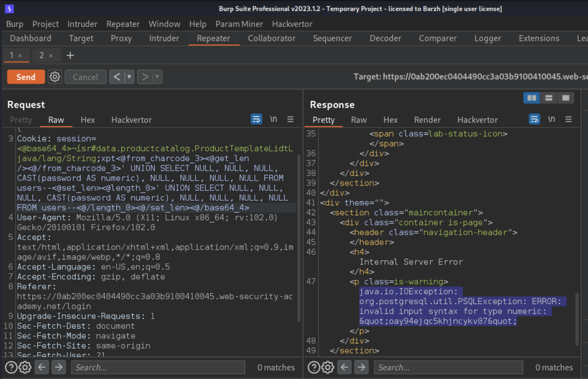Toggle non-printable characters in Response panel

click(x=551, y=119)
